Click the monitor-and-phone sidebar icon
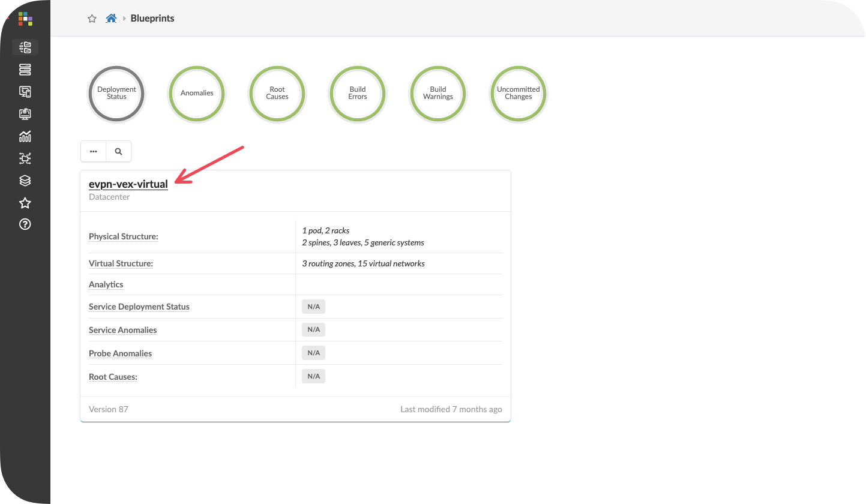 25,92
